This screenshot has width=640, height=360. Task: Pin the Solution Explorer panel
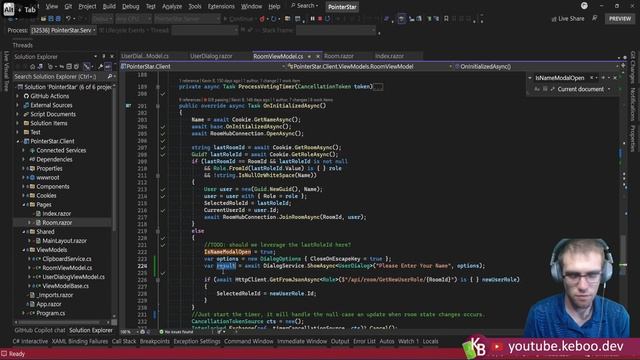104,56
